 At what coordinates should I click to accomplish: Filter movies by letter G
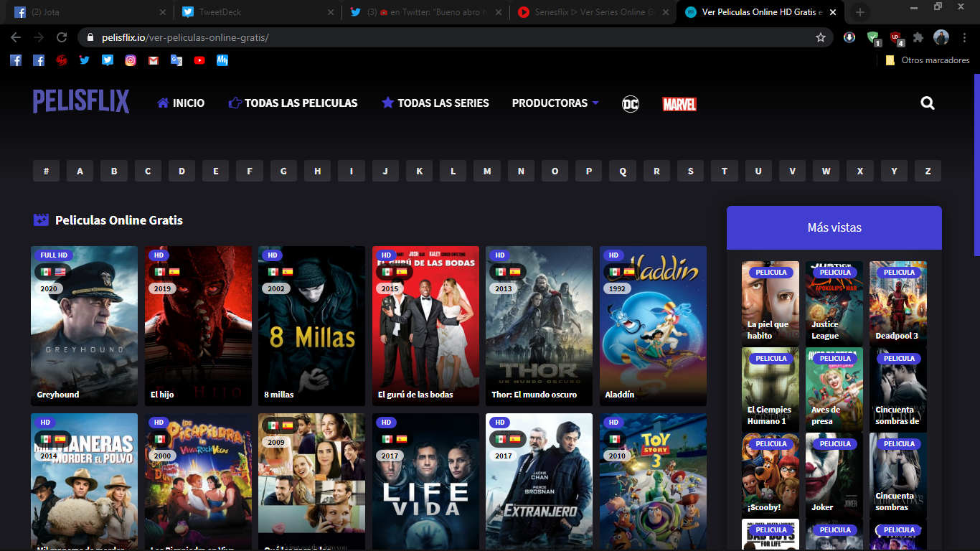pos(283,171)
